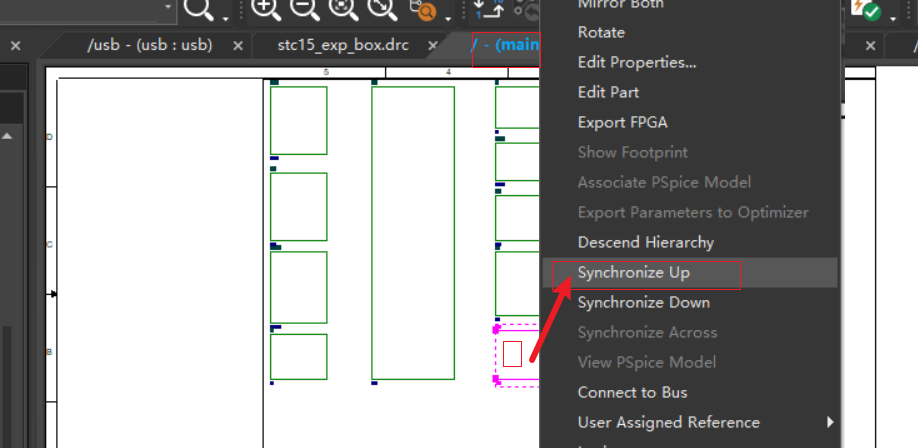Viewport: 918px width, 448px height.
Task: Click the design rules check icon with green checkmark
Action: tap(865, 9)
